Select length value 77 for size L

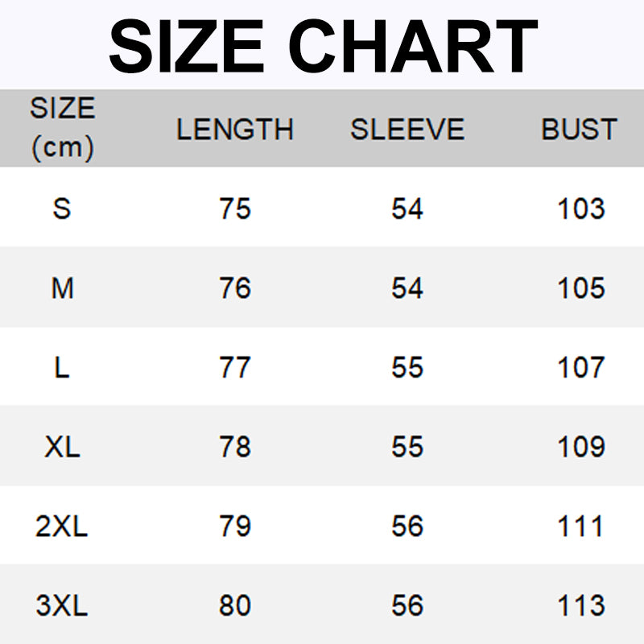coord(235,367)
